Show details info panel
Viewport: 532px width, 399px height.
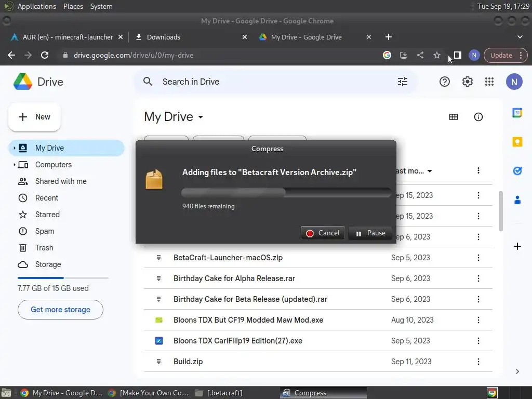pyautogui.click(x=478, y=117)
